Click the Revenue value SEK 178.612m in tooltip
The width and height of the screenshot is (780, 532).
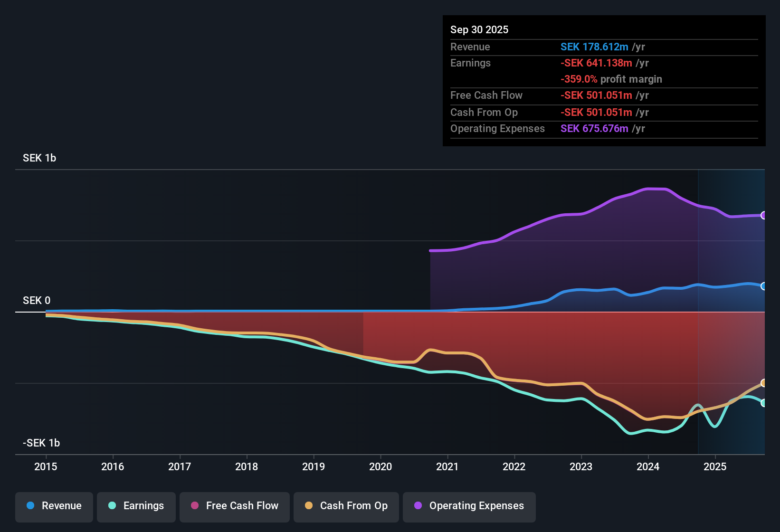594,47
